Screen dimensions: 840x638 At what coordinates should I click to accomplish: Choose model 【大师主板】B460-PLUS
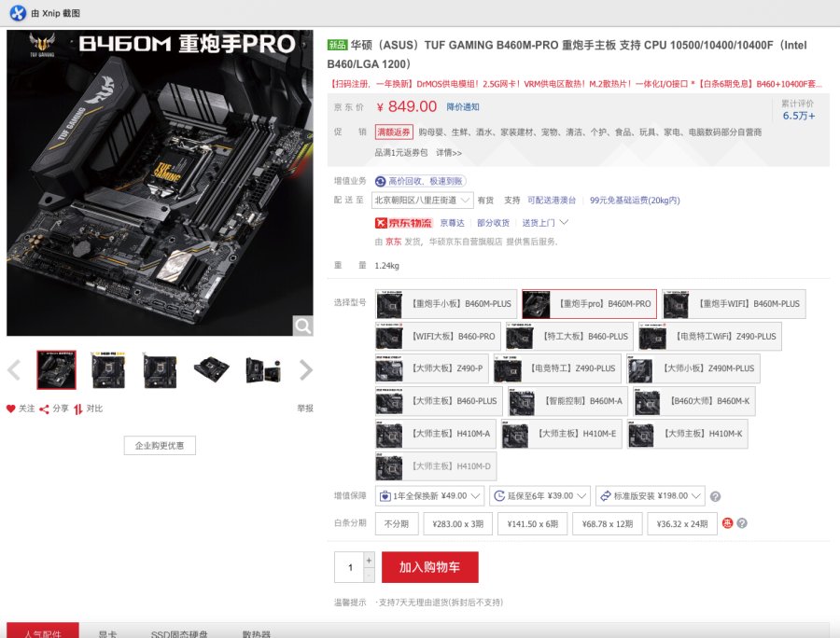coord(439,401)
